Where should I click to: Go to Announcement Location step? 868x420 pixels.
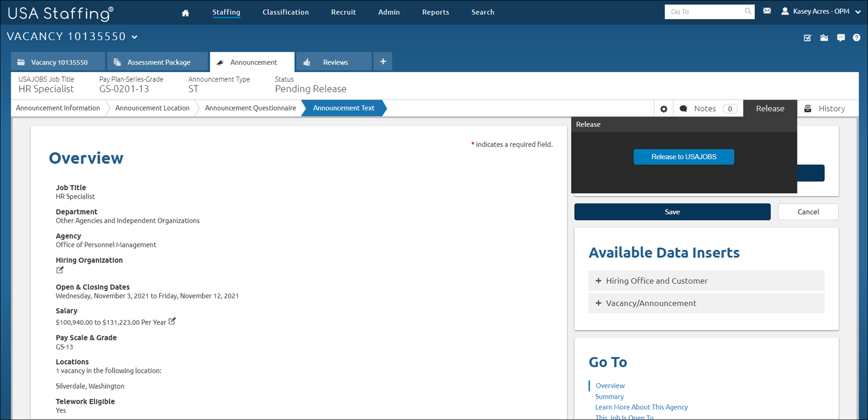[152, 108]
